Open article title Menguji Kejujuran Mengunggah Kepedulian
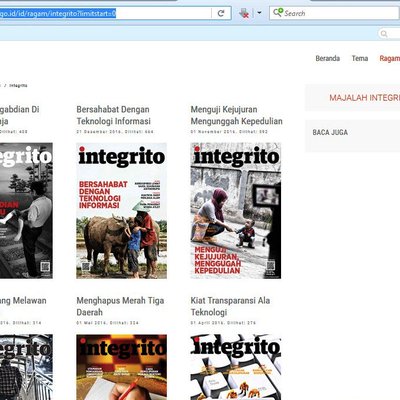 coord(237,115)
